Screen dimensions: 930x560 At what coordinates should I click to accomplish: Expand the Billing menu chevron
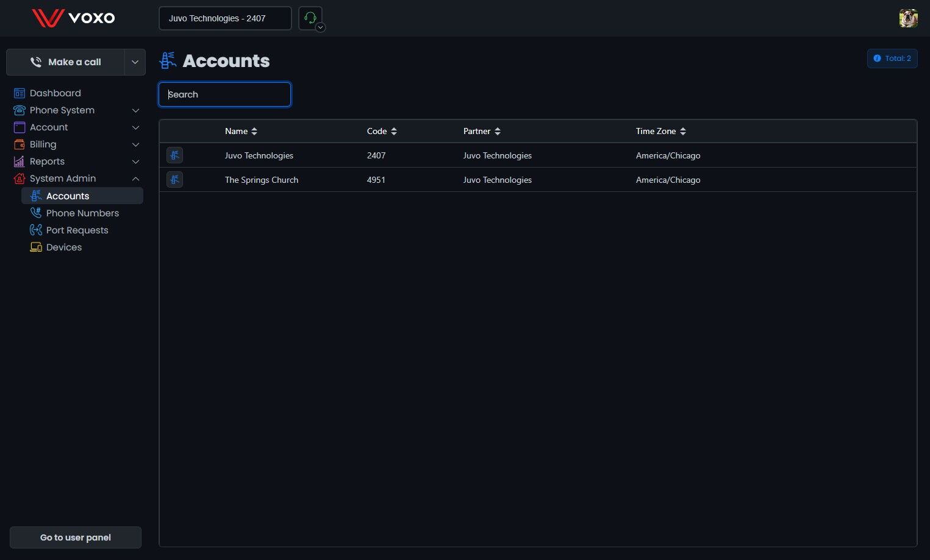(x=136, y=144)
